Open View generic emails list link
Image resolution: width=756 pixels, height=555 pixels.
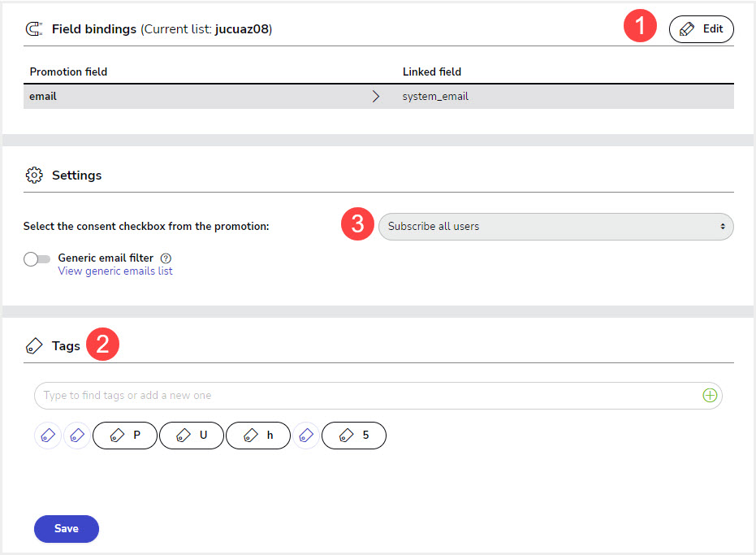point(115,271)
